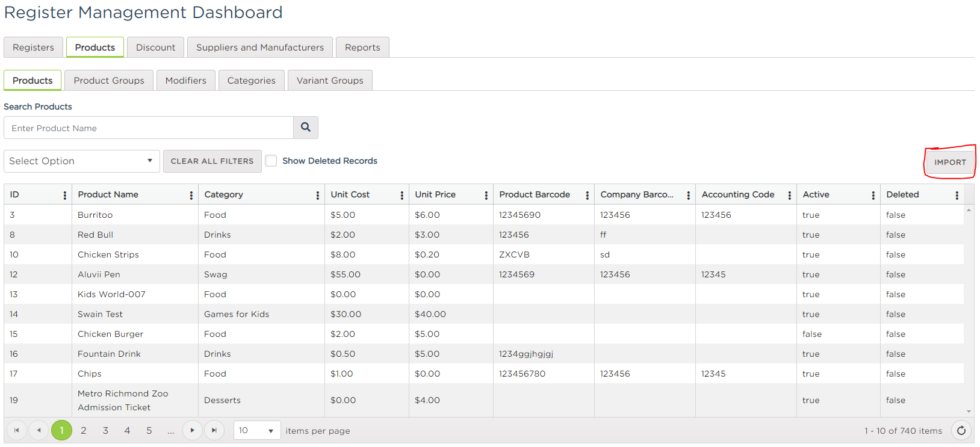This screenshot has height=447, width=980.
Task: Click the grid refresh icon
Action: [x=961, y=430]
